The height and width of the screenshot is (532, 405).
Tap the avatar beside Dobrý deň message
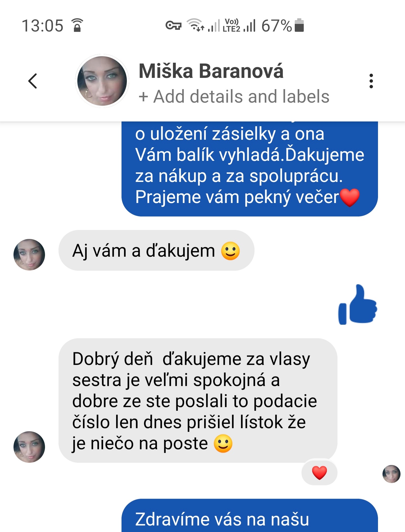click(29, 447)
